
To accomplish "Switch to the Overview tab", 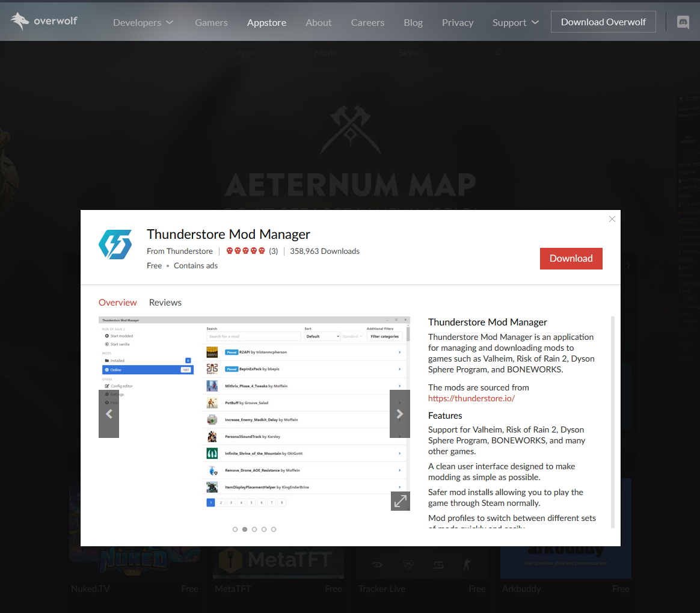I will pyautogui.click(x=117, y=302).
